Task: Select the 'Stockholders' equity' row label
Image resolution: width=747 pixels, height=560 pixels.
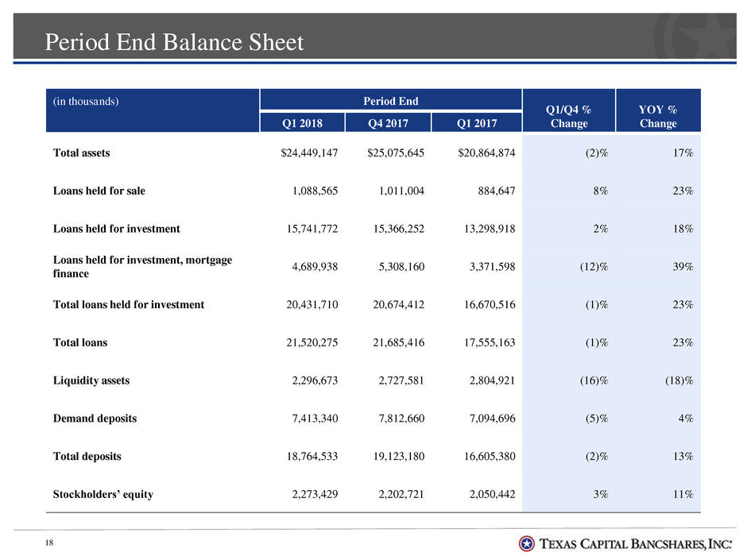Action: [x=103, y=494]
